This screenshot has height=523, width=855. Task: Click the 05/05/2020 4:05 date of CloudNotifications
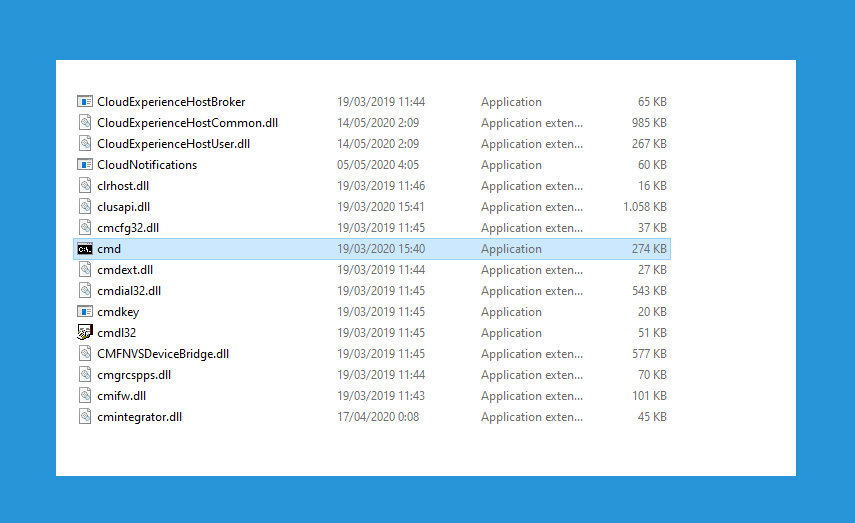(378, 165)
